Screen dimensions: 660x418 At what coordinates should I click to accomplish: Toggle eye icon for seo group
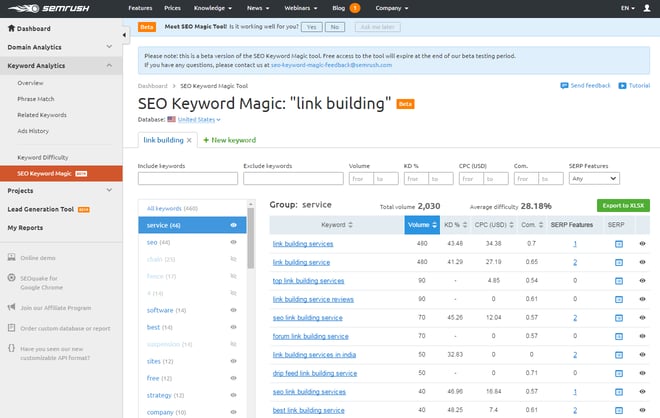(x=233, y=242)
